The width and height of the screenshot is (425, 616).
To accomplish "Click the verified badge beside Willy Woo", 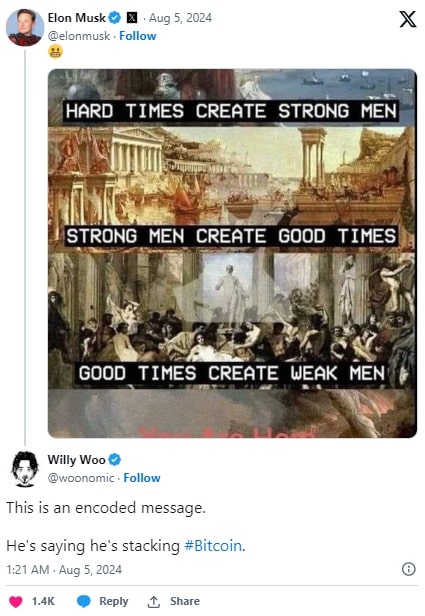I will pos(115,459).
